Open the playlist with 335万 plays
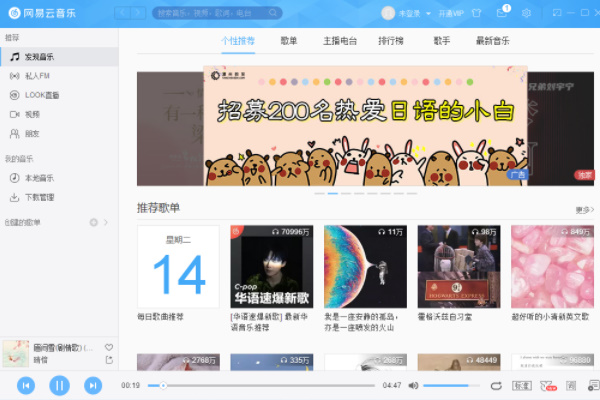Viewport: 600px width, 400px height. 272,362
